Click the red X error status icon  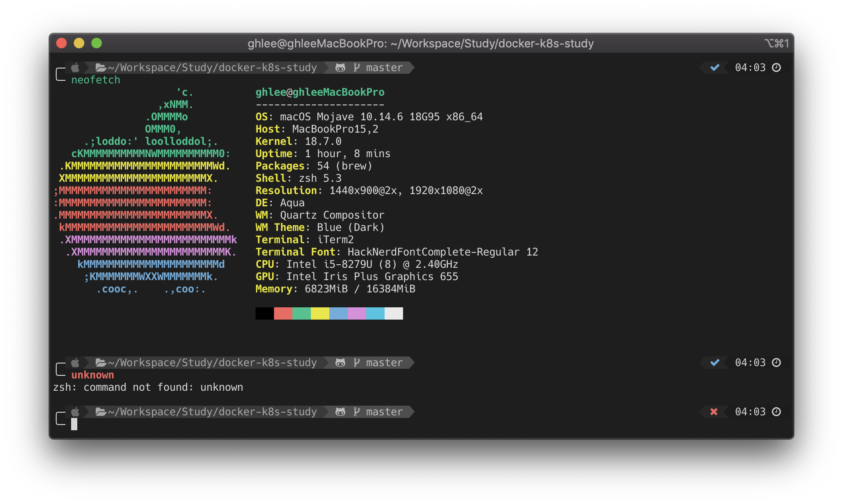point(714,412)
